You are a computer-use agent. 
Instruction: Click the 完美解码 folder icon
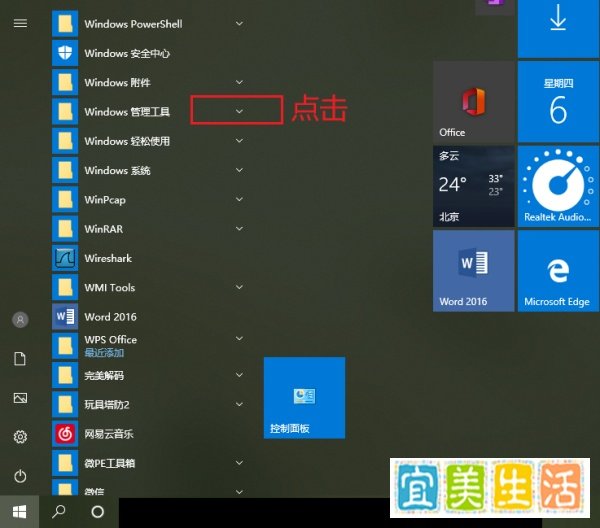coord(65,375)
